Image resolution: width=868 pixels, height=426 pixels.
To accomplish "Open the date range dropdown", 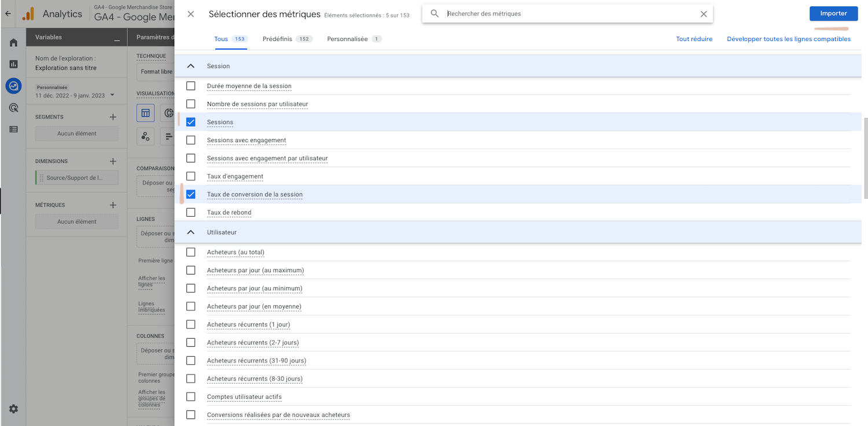I will [x=76, y=94].
